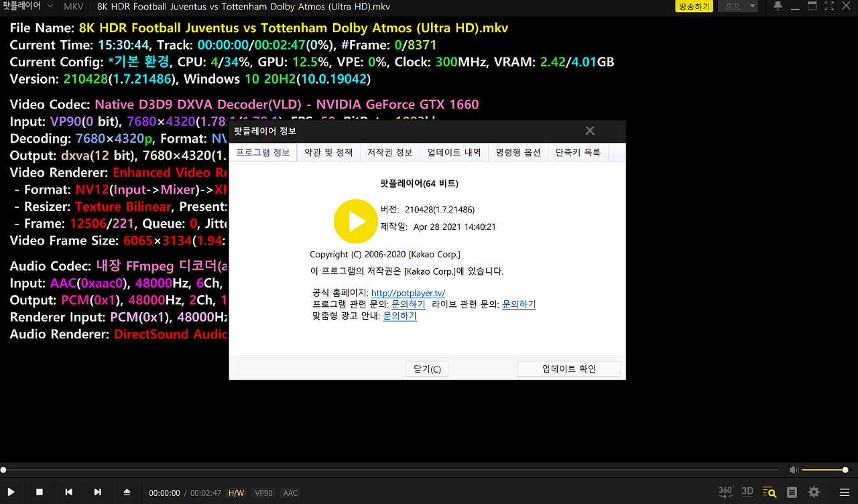Open the 단축키 목록 tab
The height and width of the screenshot is (504, 858).
point(578,152)
